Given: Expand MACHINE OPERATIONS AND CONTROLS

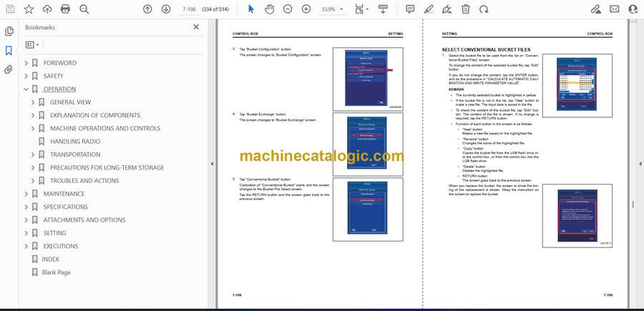Looking at the screenshot, I should (x=33, y=129).
